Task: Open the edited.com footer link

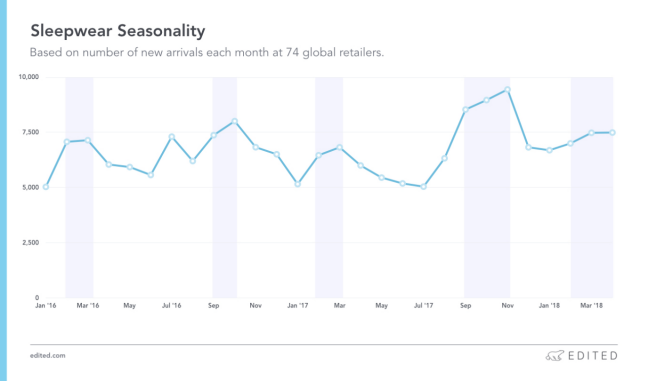Action: [48, 356]
